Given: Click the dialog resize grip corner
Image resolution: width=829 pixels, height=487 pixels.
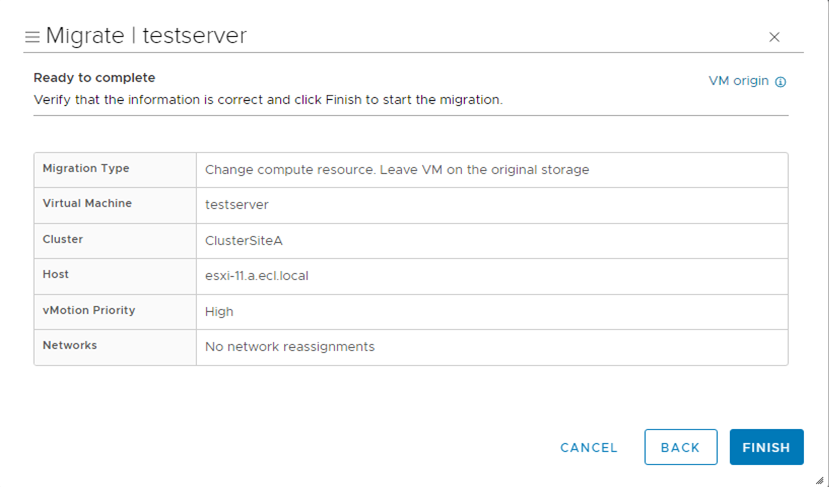Looking at the screenshot, I should 820,479.
